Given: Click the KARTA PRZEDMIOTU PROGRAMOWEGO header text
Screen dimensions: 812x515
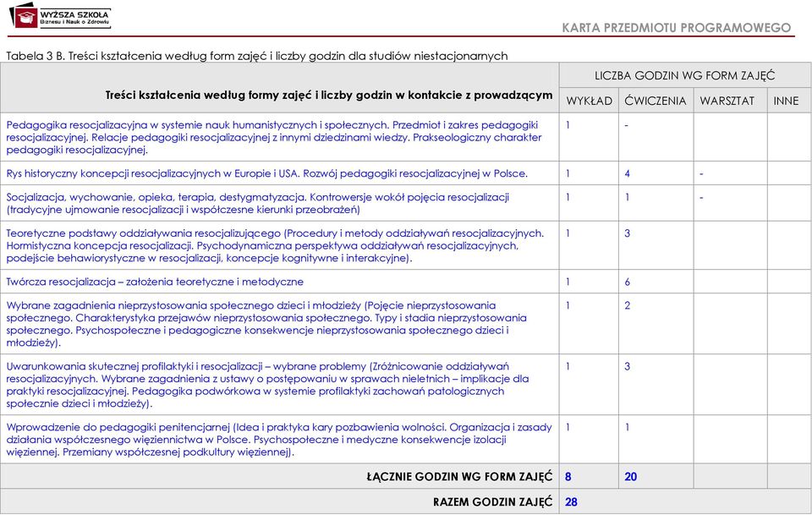Looking at the screenshot, I should [x=677, y=27].
